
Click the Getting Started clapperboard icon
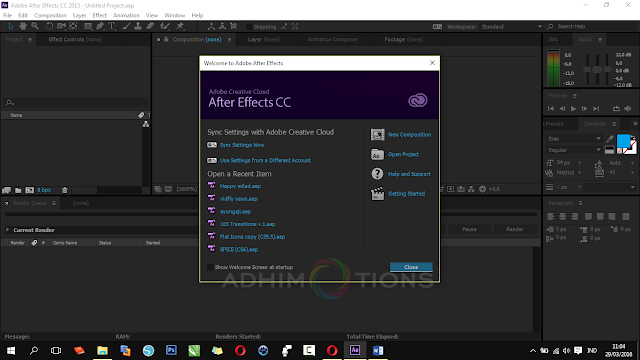tap(377, 193)
